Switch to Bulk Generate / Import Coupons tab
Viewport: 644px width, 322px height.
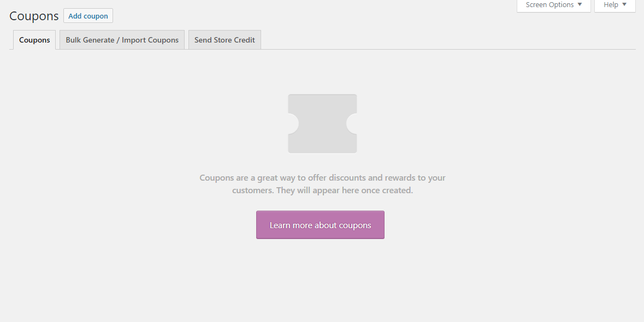point(122,40)
